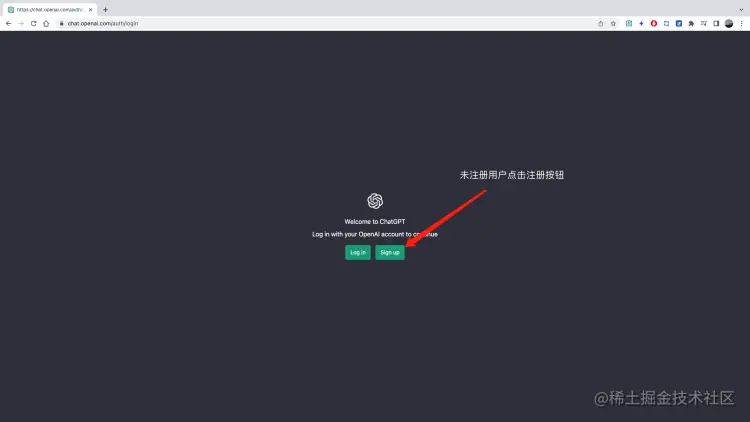Open the user profile avatar

(x=729, y=23)
